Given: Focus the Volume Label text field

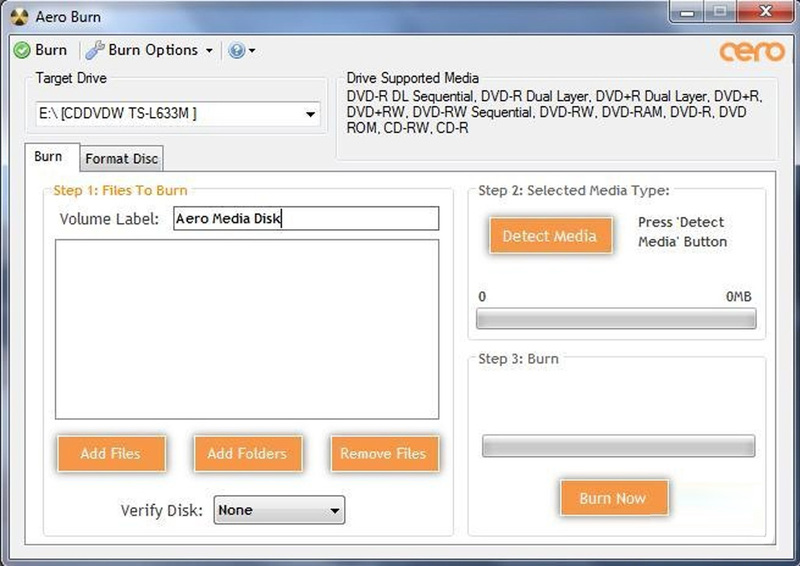Looking at the screenshot, I should click(306, 218).
